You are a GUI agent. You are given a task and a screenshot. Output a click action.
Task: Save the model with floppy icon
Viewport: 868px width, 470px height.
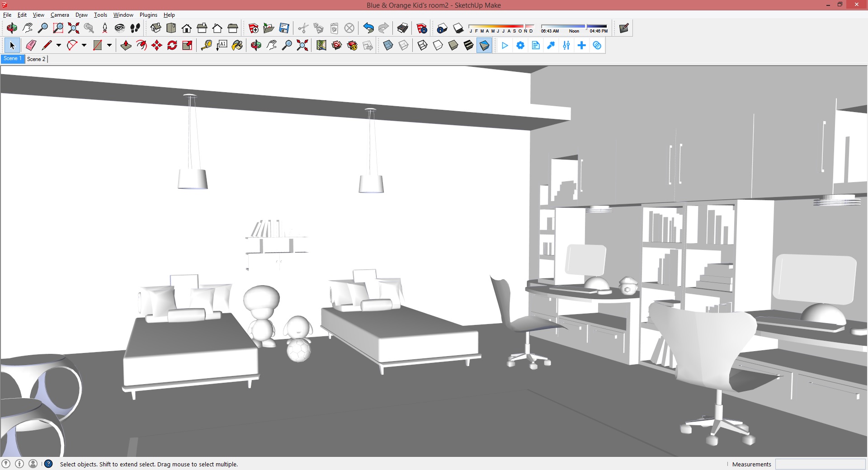pyautogui.click(x=284, y=28)
